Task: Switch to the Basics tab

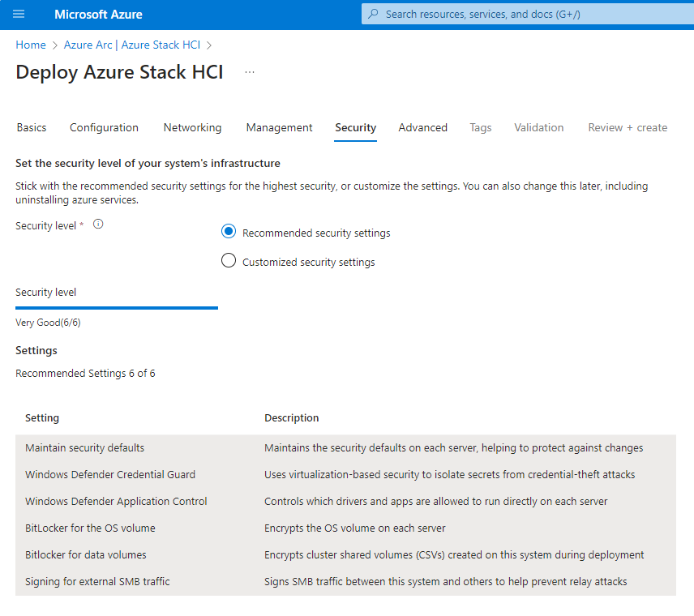Action: coord(32,127)
